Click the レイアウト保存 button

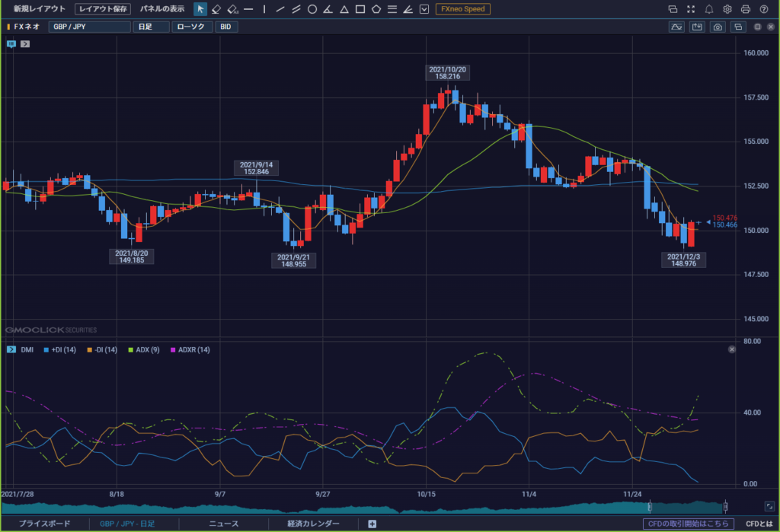103,9
